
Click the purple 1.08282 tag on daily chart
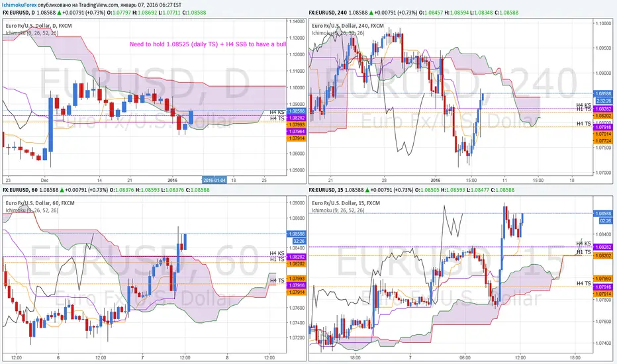click(297, 118)
